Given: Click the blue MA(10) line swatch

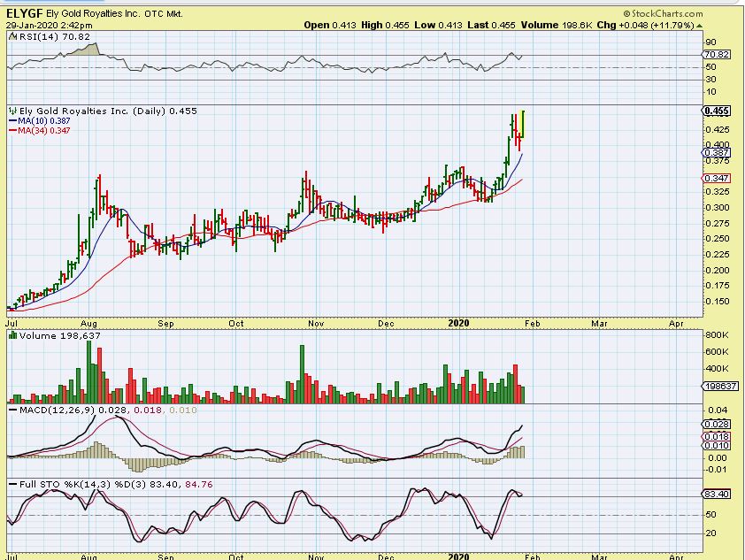Looking at the screenshot, I should (x=12, y=121).
